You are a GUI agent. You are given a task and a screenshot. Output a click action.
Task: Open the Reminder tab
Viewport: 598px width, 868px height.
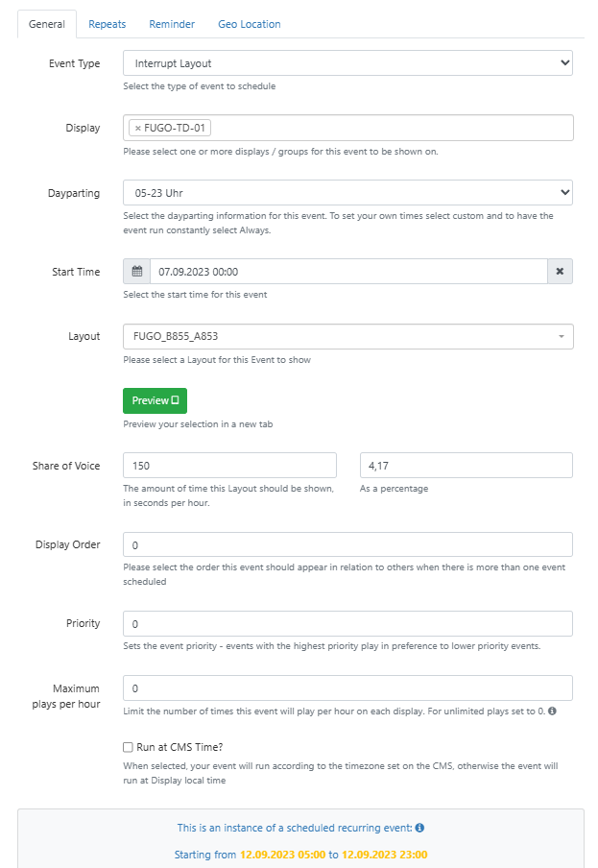coord(172,24)
